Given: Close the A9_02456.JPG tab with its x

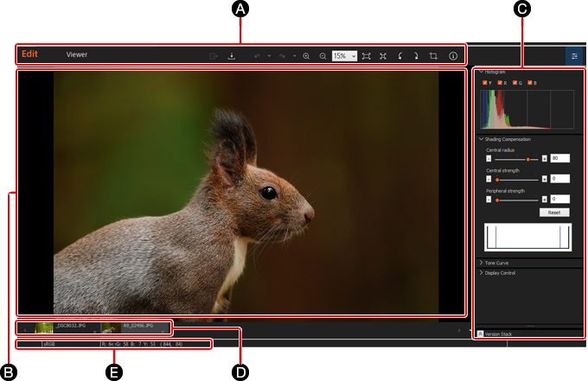Looking at the screenshot, I should coord(163,332).
